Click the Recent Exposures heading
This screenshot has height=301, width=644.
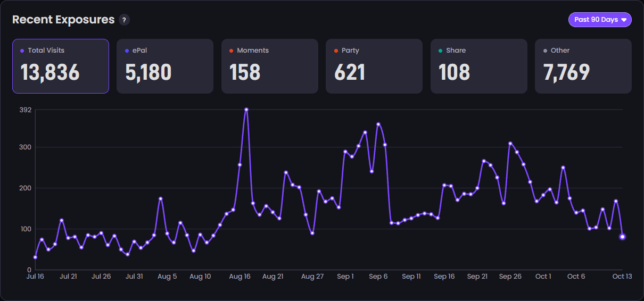[x=63, y=20]
